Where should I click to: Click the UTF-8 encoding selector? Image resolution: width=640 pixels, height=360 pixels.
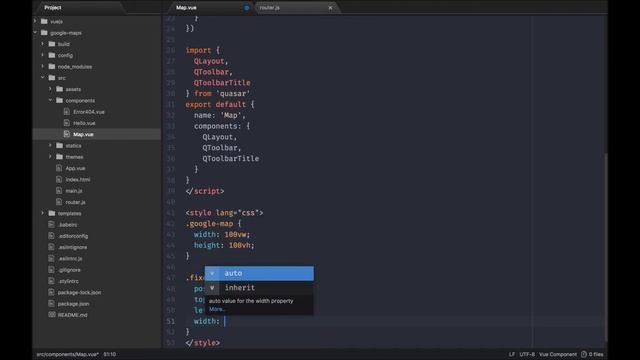pyautogui.click(x=527, y=354)
